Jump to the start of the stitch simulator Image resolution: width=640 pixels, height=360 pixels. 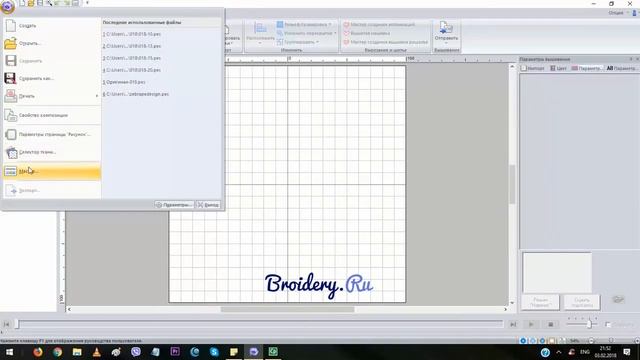[x=6, y=324]
